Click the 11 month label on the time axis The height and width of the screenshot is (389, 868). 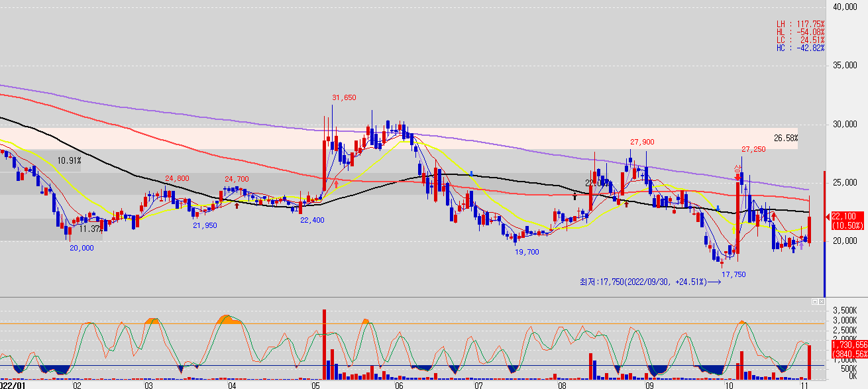pos(804,384)
